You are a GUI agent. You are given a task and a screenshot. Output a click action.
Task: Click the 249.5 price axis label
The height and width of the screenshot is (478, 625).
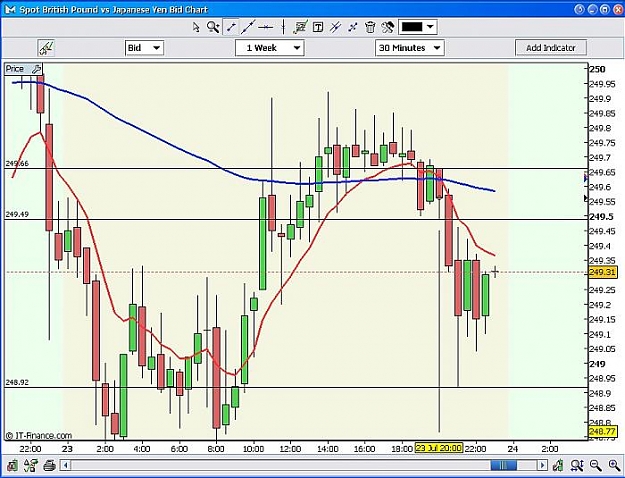[x=602, y=216]
